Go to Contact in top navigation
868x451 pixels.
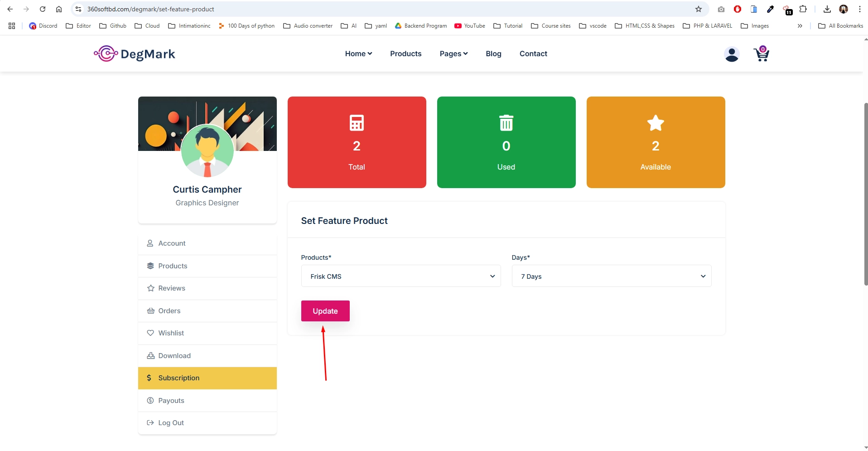pos(533,53)
